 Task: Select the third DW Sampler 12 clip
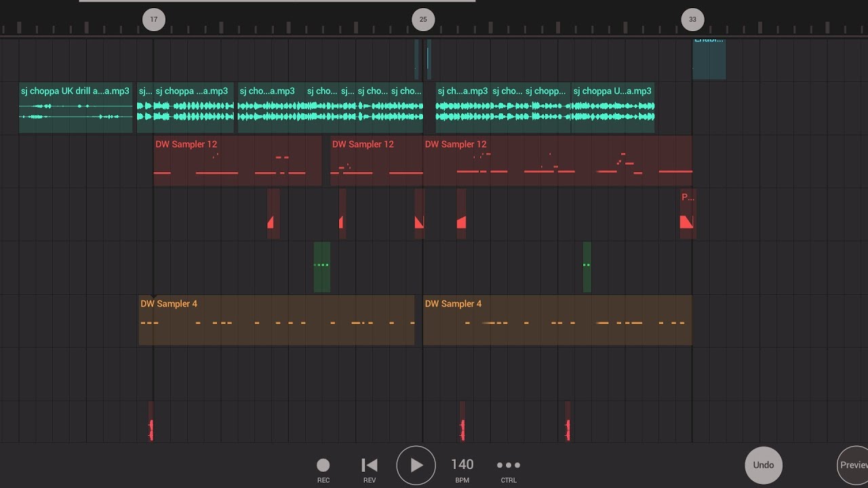[557, 161]
